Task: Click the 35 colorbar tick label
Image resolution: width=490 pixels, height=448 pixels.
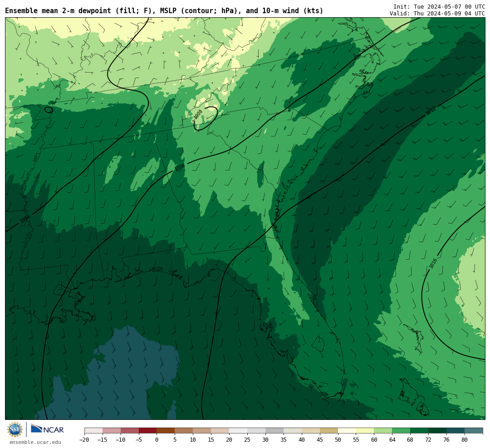Action: (284, 440)
